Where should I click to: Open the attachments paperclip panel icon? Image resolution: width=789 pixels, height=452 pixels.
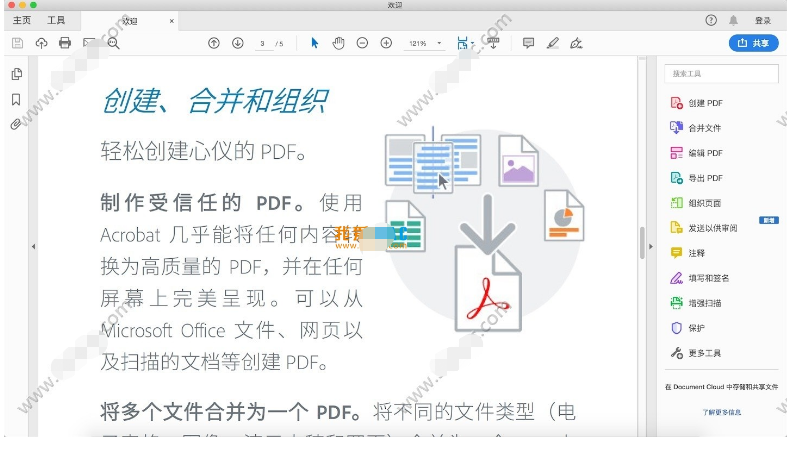pos(16,124)
